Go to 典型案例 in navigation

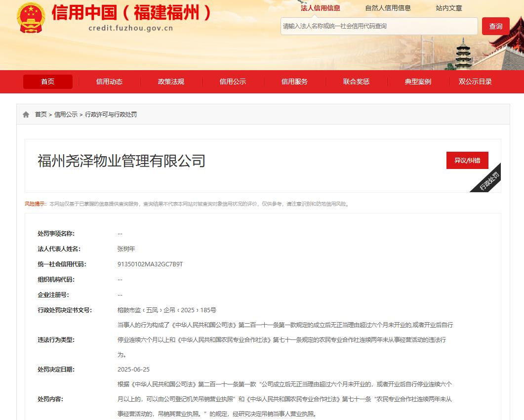coord(418,82)
